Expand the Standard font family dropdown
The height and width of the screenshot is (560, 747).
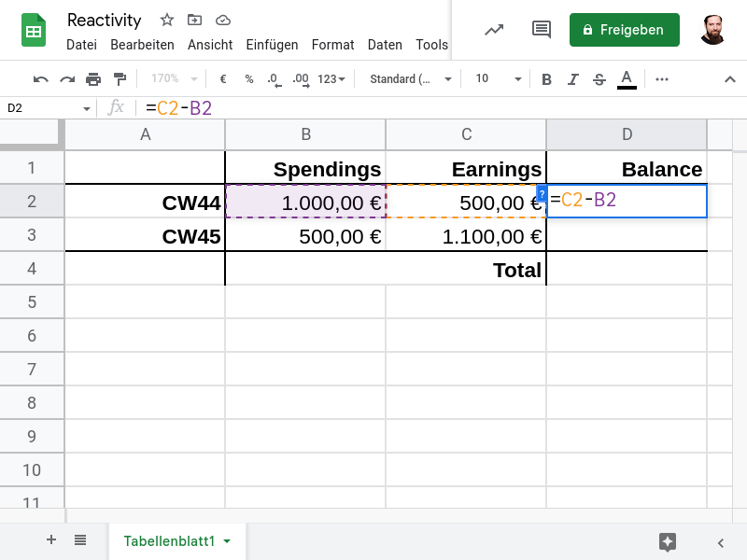tap(410, 79)
